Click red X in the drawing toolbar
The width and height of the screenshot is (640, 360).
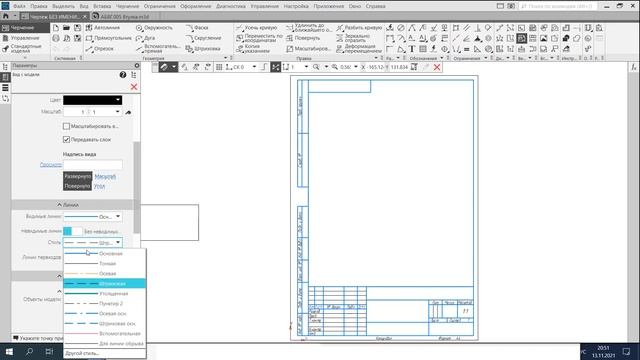(x=437, y=67)
